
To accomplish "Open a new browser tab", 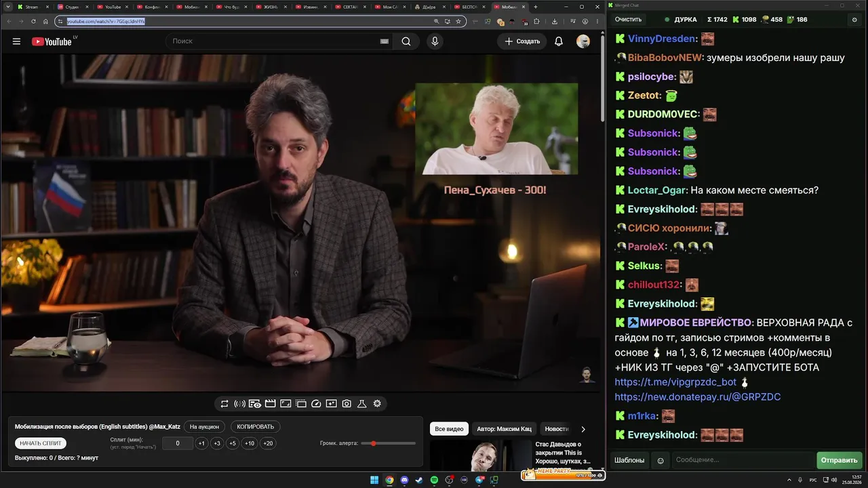I will [536, 7].
